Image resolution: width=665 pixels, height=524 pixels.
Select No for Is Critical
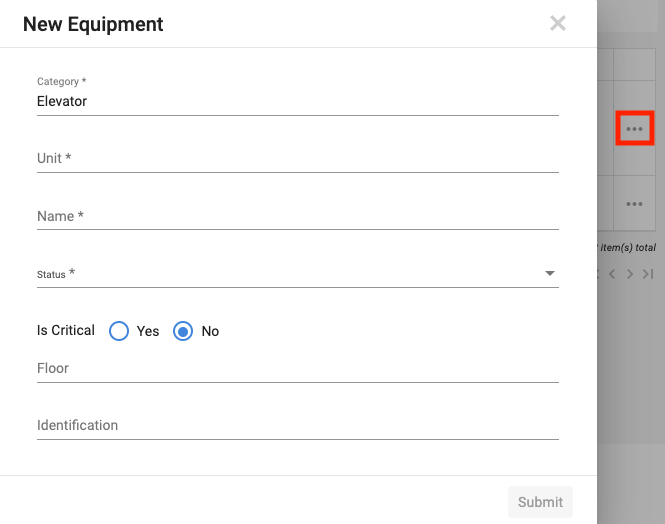183,331
